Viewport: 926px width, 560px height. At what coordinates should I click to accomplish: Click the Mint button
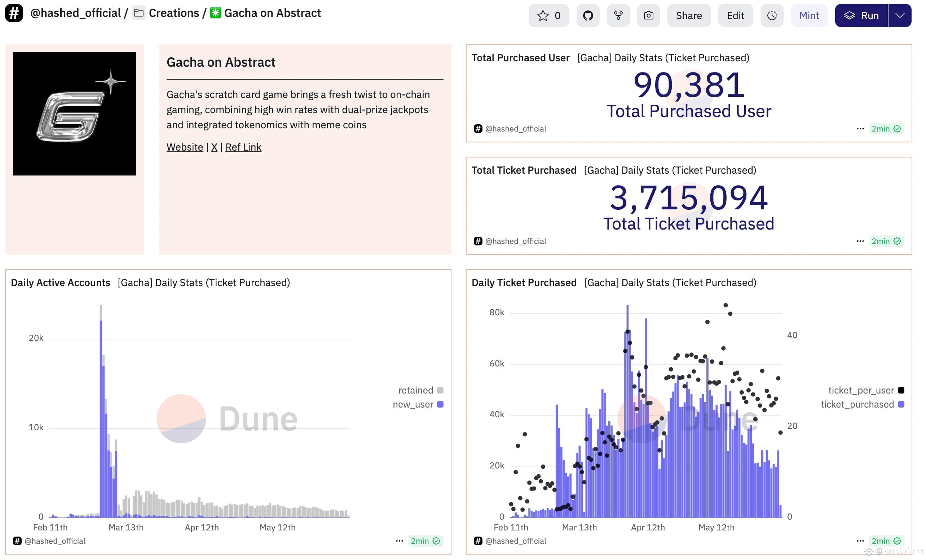(809, 15)
